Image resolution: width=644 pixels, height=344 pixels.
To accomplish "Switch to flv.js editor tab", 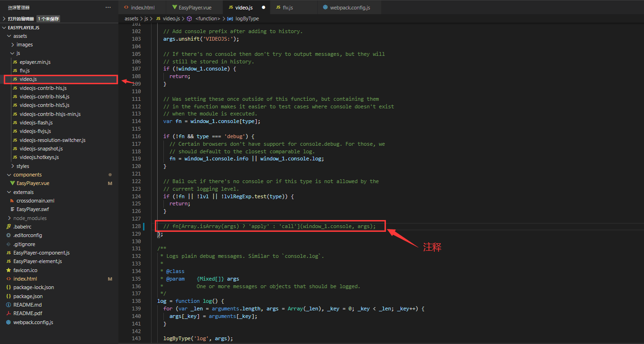I will coord(288,8).
